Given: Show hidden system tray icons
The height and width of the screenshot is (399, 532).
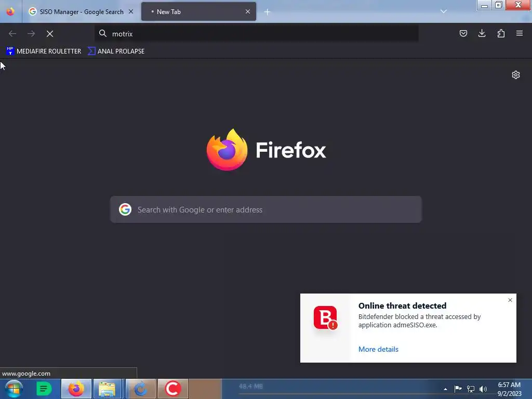Looking at the screenshot, I should point(445,389).
